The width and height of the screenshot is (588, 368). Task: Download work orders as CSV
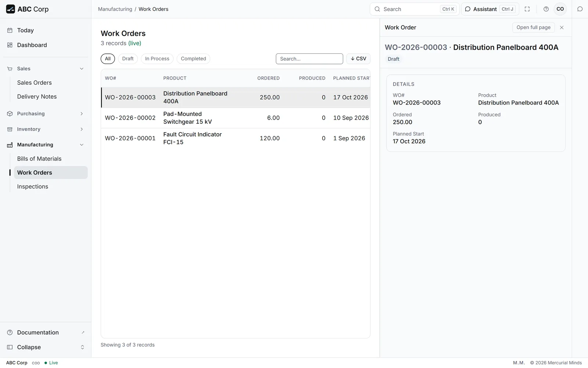(x=358, y=59)
